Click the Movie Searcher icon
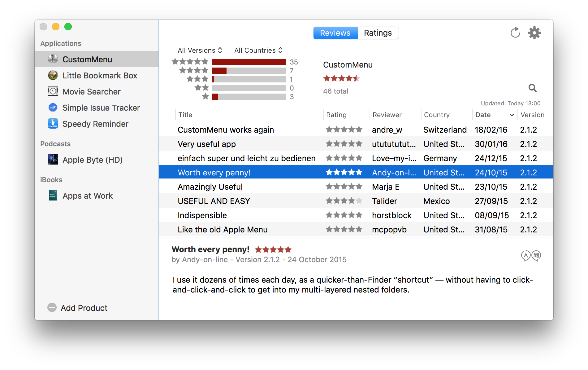 pyautogui.click(x=53, y=91)
